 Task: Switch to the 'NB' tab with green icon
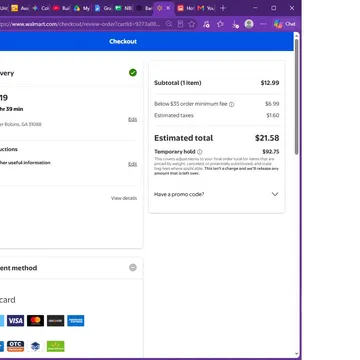tap(123, 8)
